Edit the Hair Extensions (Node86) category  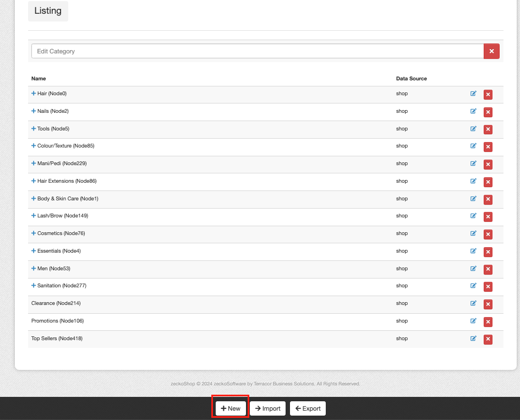473,181
